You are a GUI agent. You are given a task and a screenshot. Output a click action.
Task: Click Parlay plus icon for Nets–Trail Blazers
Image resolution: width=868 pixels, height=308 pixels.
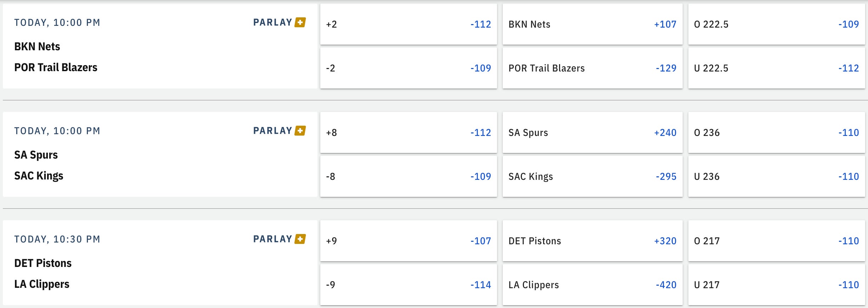300,22
